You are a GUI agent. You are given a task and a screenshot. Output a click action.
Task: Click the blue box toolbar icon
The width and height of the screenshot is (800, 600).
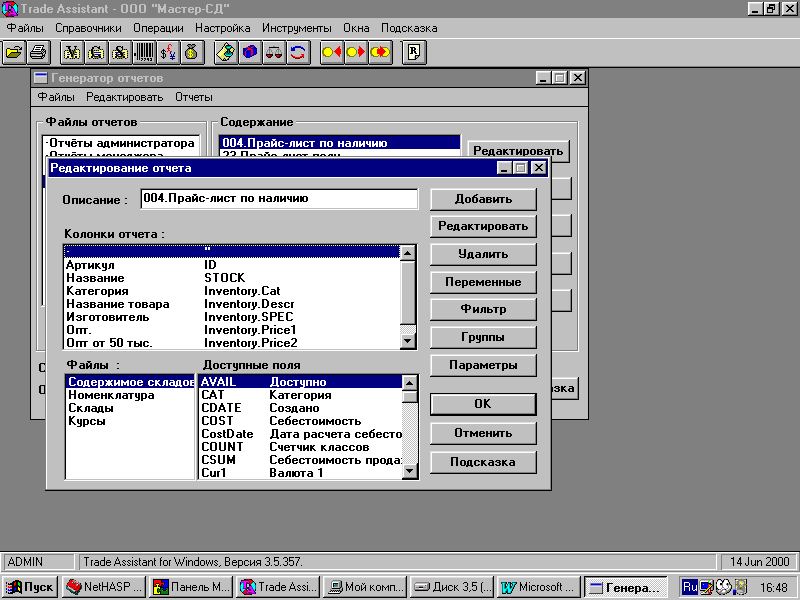(x=250, y=51)
